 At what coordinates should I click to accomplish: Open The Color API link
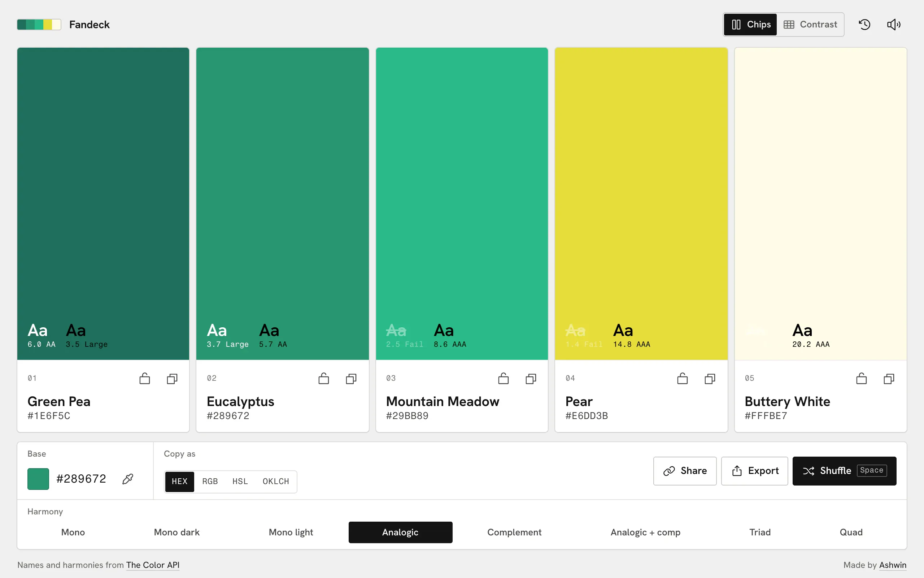tap(153, 565)
